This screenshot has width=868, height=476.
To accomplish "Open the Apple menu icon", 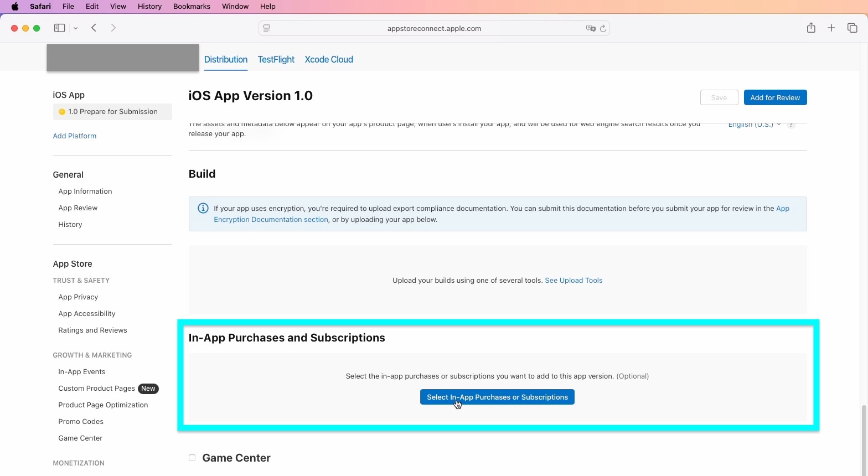I will click(x=15, y=7).
